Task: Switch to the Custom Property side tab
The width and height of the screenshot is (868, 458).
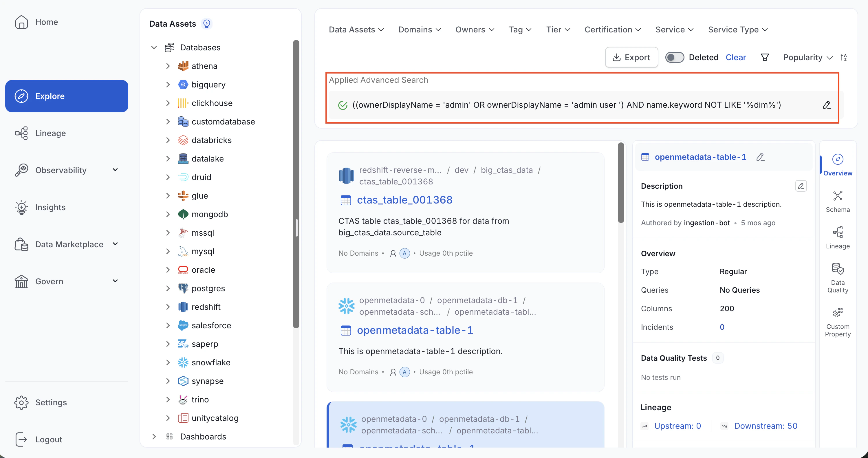Action: click(837, 322)
